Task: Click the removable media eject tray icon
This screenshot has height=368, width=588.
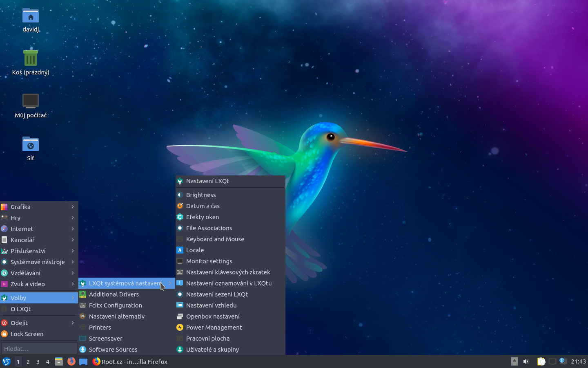Action: tap(514, 361)
